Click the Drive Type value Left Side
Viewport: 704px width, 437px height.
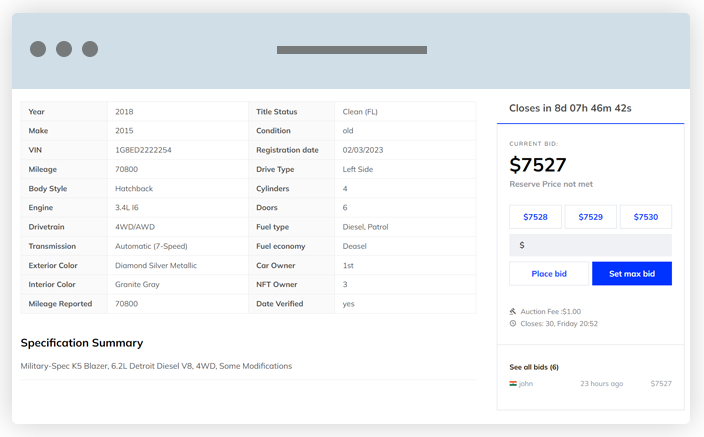[x=357, y=169]
